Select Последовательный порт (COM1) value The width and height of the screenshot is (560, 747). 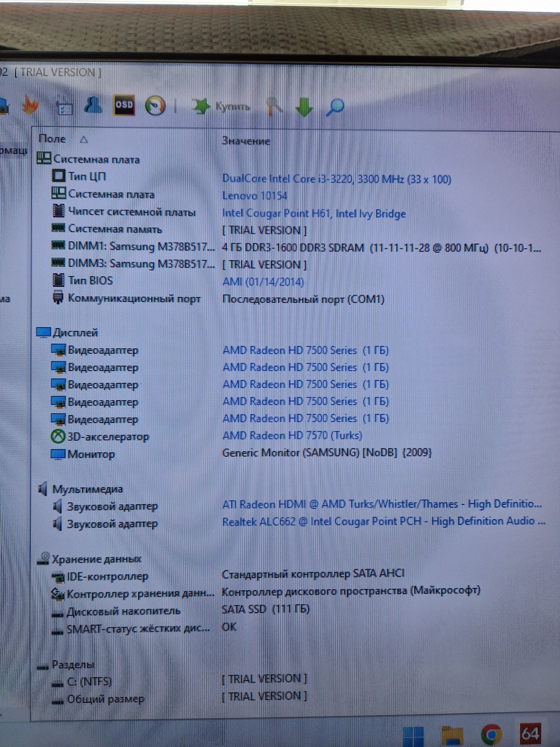click(303, 299)
